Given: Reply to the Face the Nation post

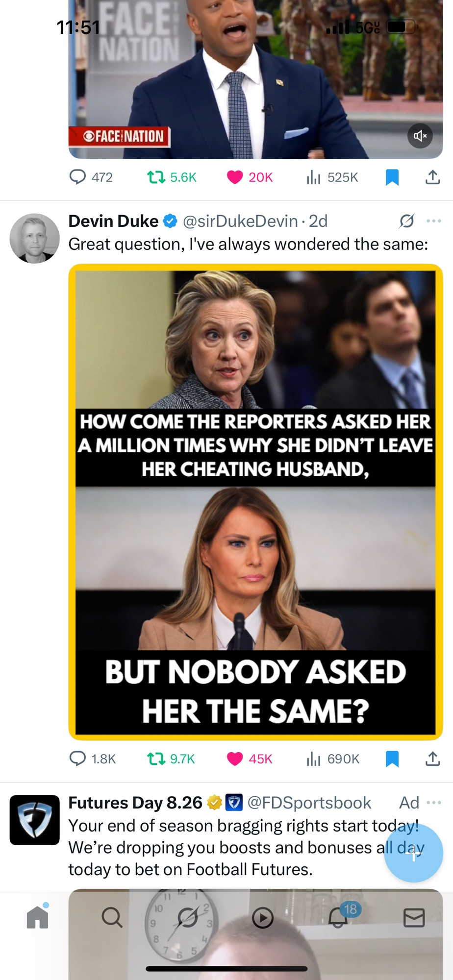Looking at the screenshot, I should point(91,177).
